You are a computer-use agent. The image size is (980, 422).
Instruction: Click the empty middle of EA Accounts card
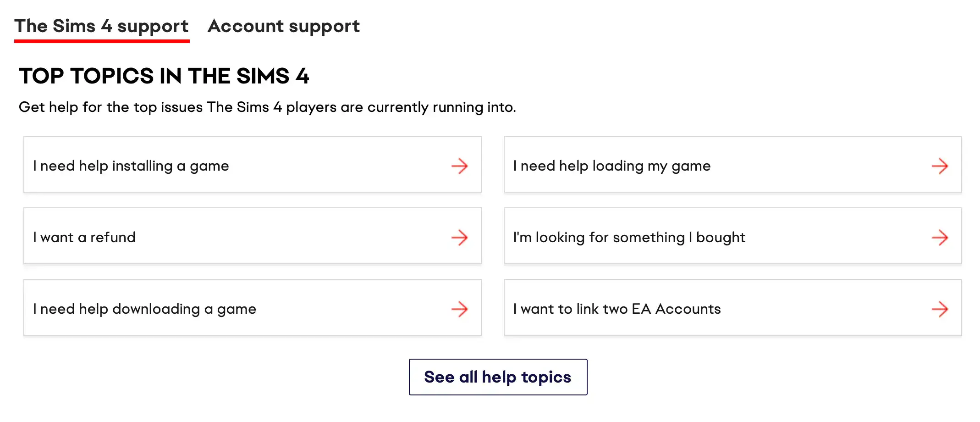tap(825, 309)
